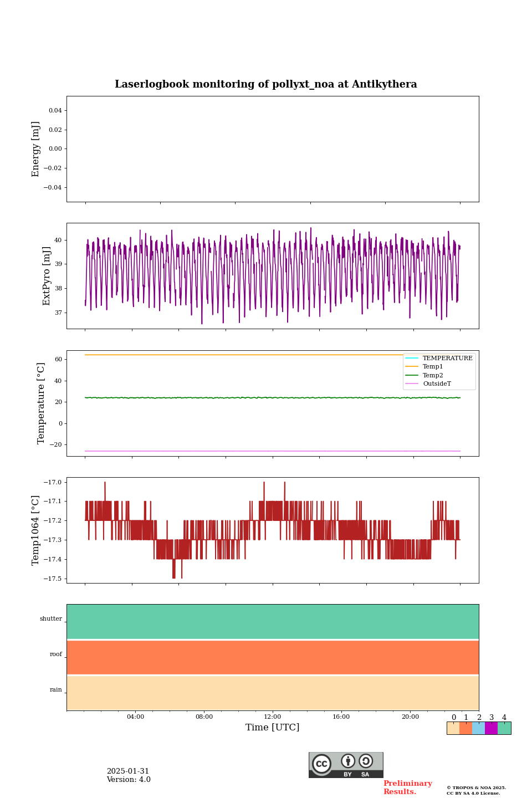
Task: Click the colorbar swatch for value 0
Action: pos(453,728)
